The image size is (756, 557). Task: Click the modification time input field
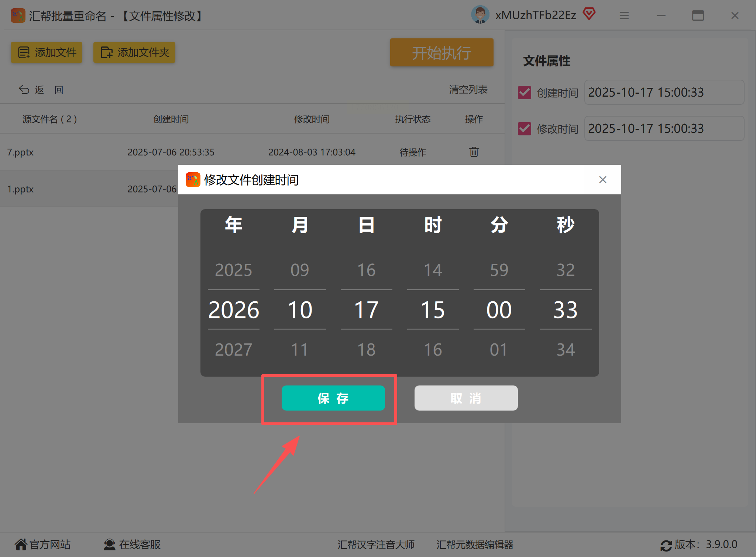(x=664, y=129)
